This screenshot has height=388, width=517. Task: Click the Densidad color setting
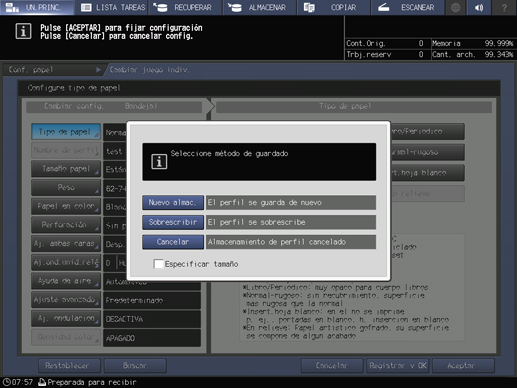pos(66,337)
